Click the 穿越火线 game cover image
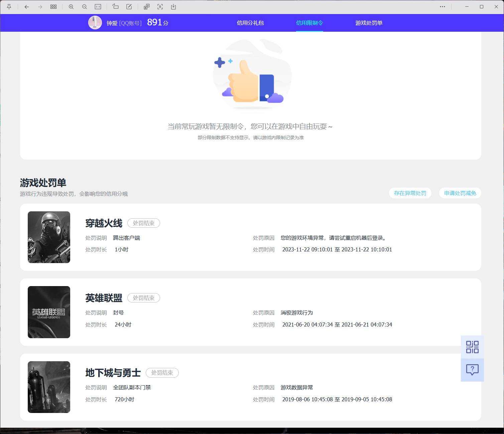Viewport: 504px width, 434px height. 49,237
